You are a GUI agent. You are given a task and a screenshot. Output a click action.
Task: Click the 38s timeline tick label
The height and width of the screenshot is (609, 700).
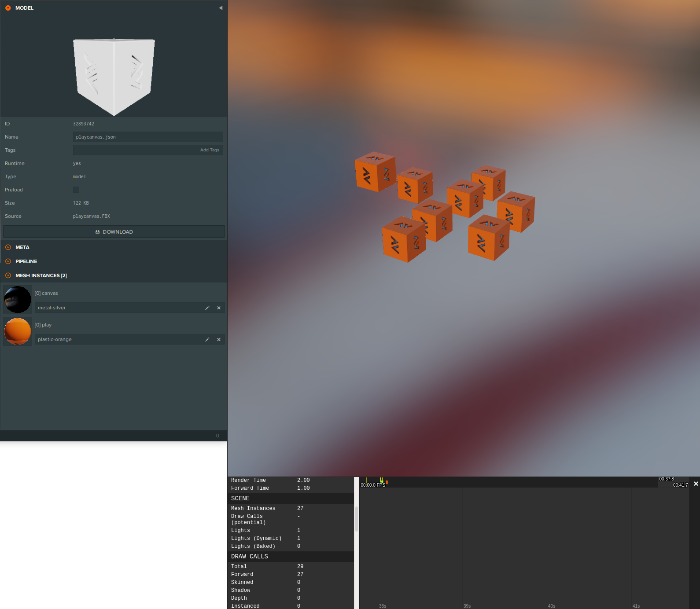pos(383,606)
